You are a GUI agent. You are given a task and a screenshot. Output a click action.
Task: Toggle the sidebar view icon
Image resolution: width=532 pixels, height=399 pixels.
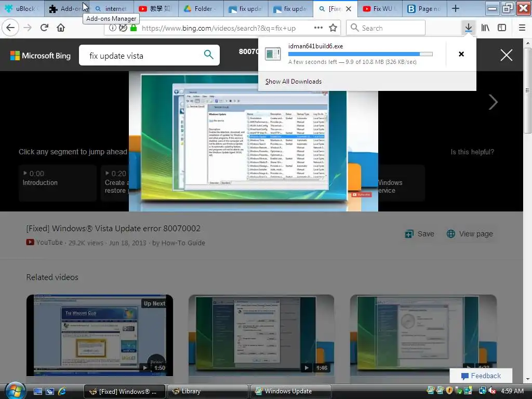coord(502,28)
